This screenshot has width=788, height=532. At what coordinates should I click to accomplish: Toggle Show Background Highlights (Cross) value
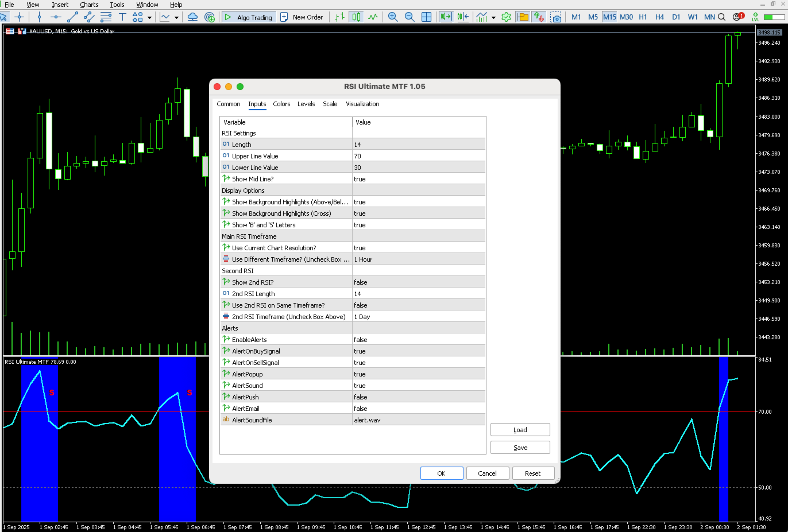(x=419, y=213)
